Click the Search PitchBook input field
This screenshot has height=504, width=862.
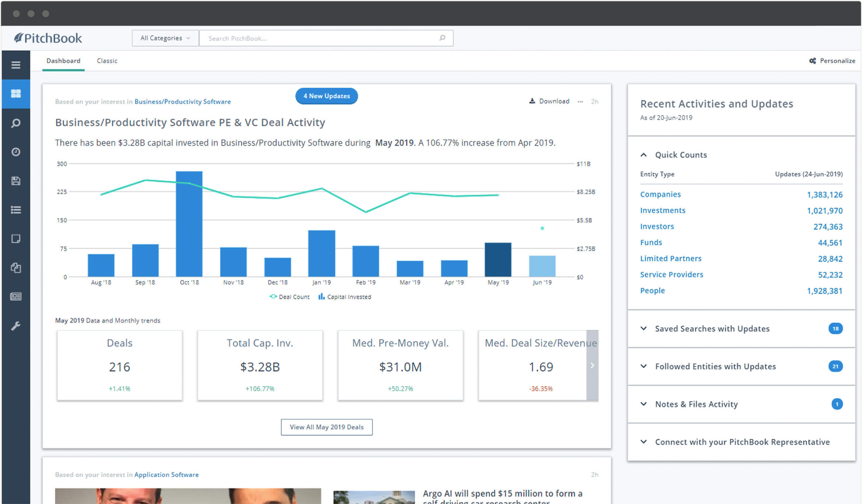point(326,38)
